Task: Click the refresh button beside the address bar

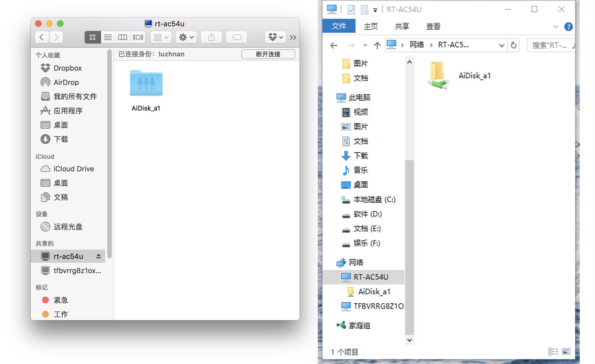Action: point(513,45)
